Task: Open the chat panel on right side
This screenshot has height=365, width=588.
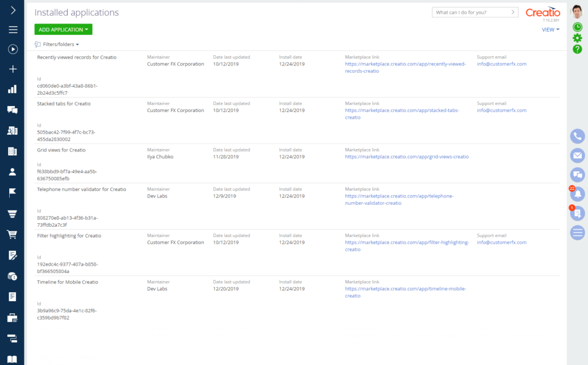Action: 578,174
